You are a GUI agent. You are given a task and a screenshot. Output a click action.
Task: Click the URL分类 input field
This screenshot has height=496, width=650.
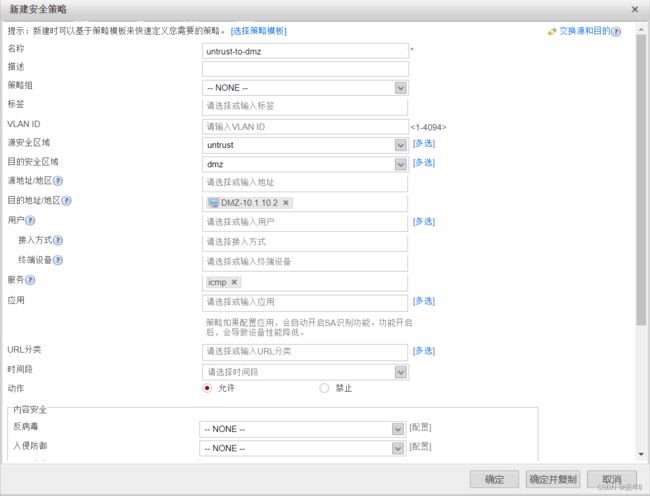click(x=306, y=352)
